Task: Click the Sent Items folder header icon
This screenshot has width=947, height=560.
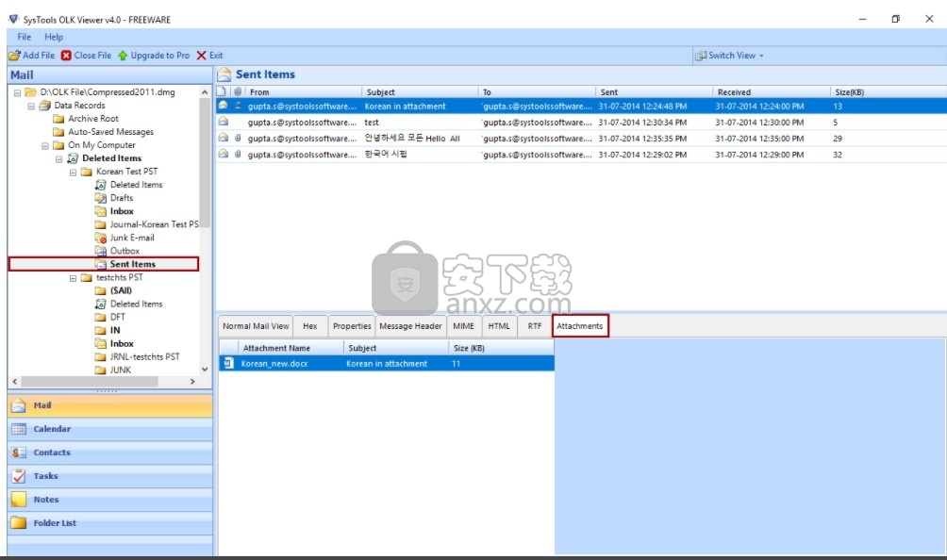Action: (x=224, y=74)
